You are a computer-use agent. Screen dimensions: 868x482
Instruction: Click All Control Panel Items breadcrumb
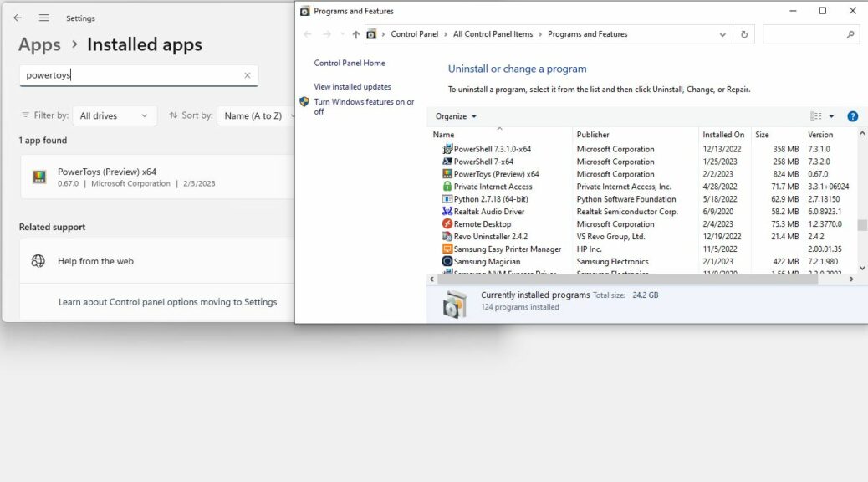pyautogui.click(x=493, y=34)
